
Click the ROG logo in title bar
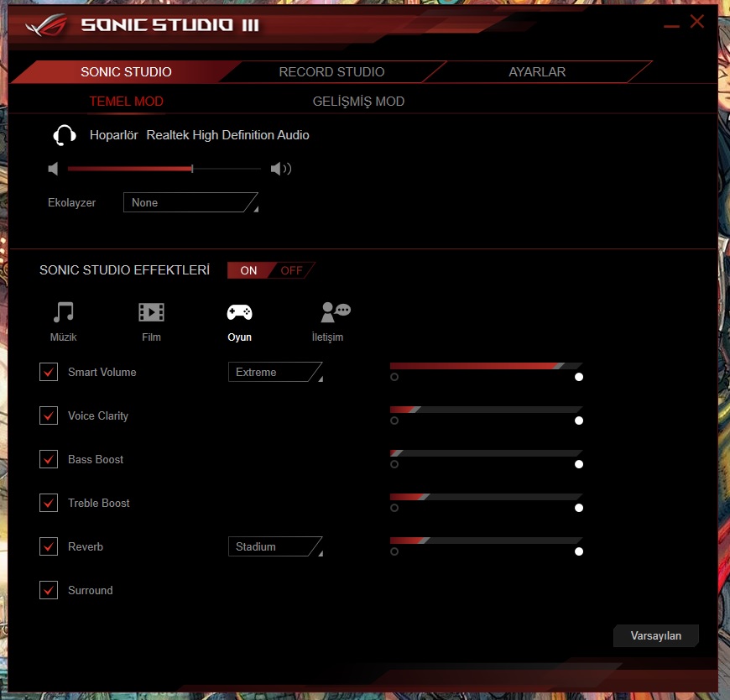46,26
